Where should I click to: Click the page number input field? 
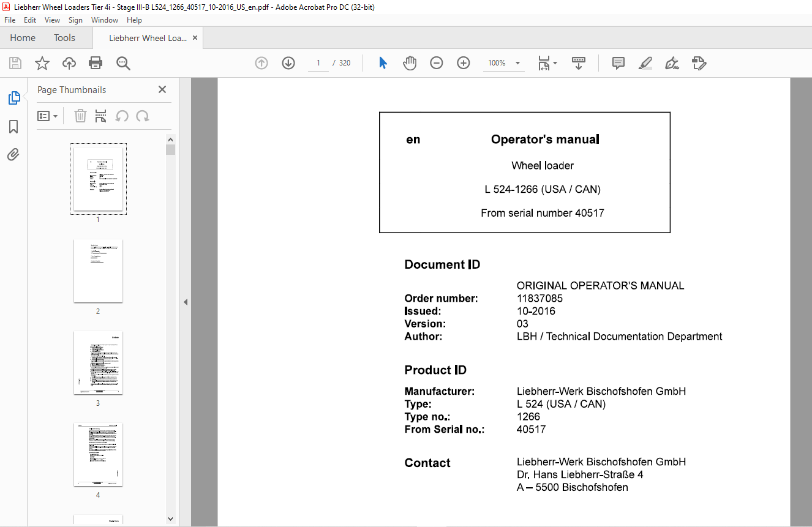318,63
